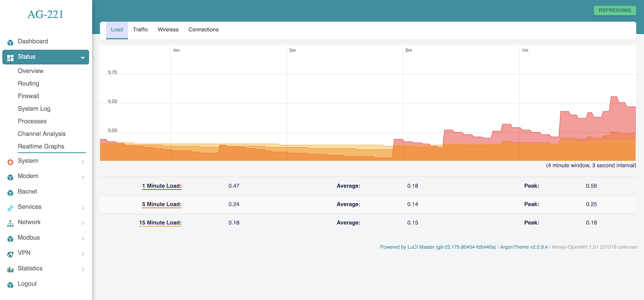Click the Modem cube icon
The image size is (644, 300).
coord(10,177)
